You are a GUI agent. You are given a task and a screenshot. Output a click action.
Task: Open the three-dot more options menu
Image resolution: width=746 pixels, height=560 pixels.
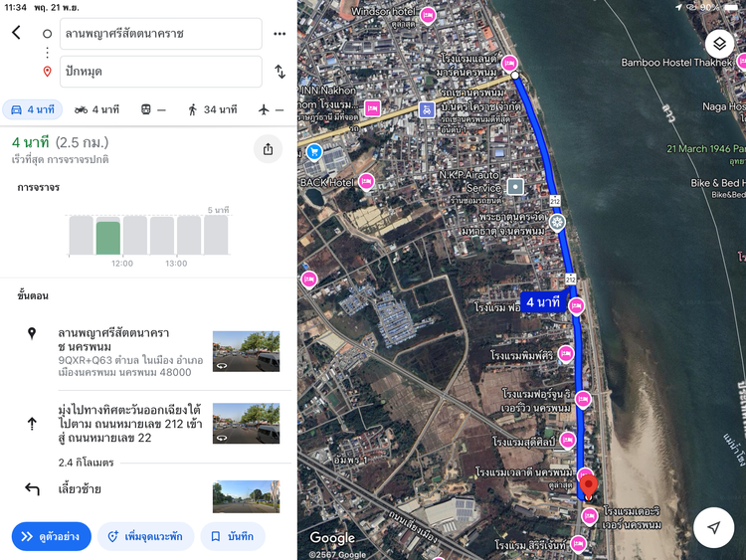[280, 33]
